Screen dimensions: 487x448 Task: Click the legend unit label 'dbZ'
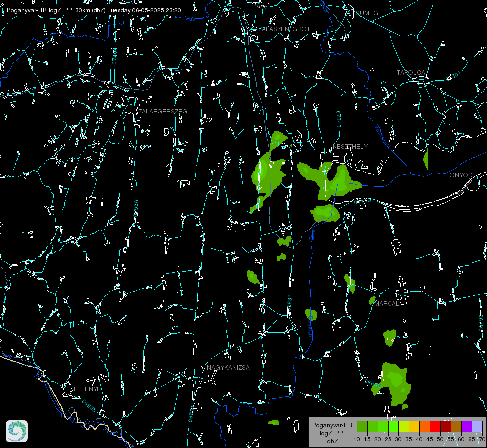332,441
